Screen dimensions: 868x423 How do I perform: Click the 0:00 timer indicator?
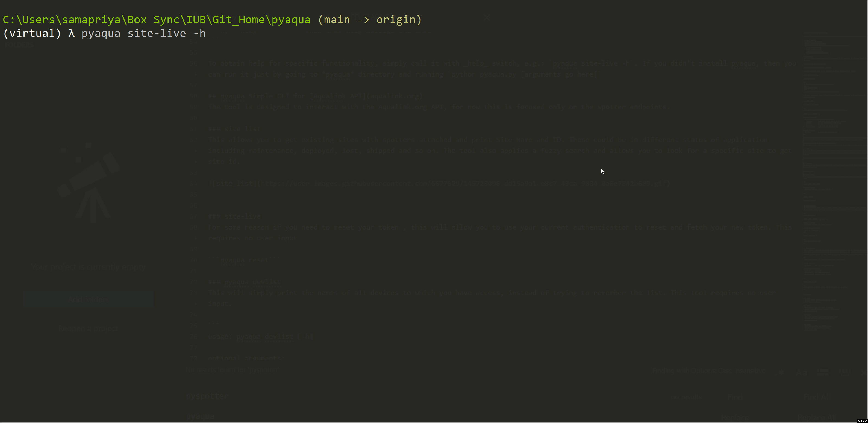(x=862, y=420)
